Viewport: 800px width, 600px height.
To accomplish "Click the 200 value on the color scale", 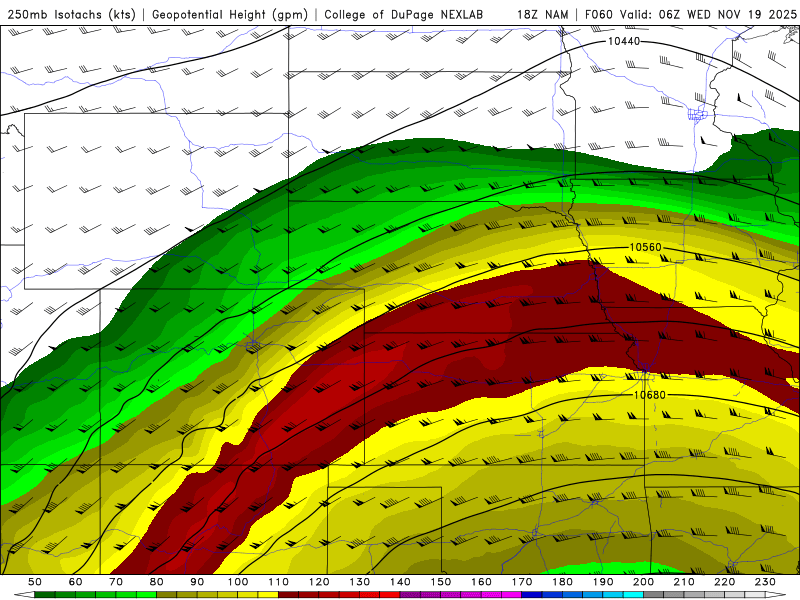I will pyautogui.click(x=643, y=582).
